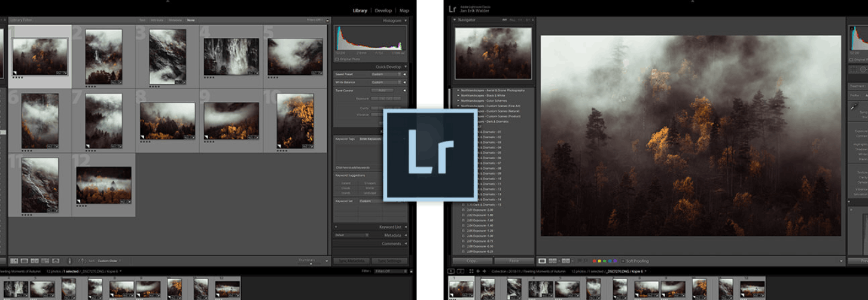Switch to the Map module tab

click(404, 10)
